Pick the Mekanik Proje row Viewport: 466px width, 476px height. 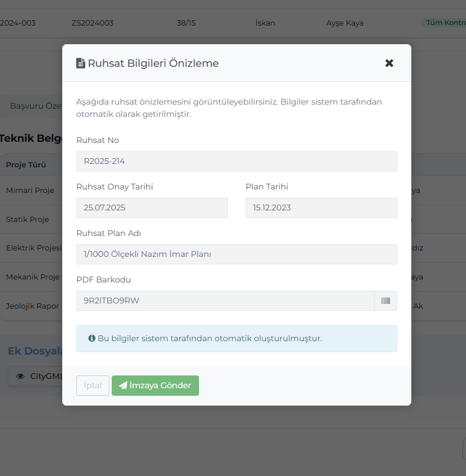(33, 277)
